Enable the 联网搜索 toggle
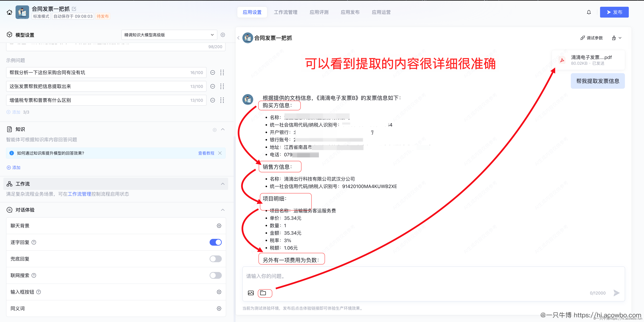 coord(216,275)
